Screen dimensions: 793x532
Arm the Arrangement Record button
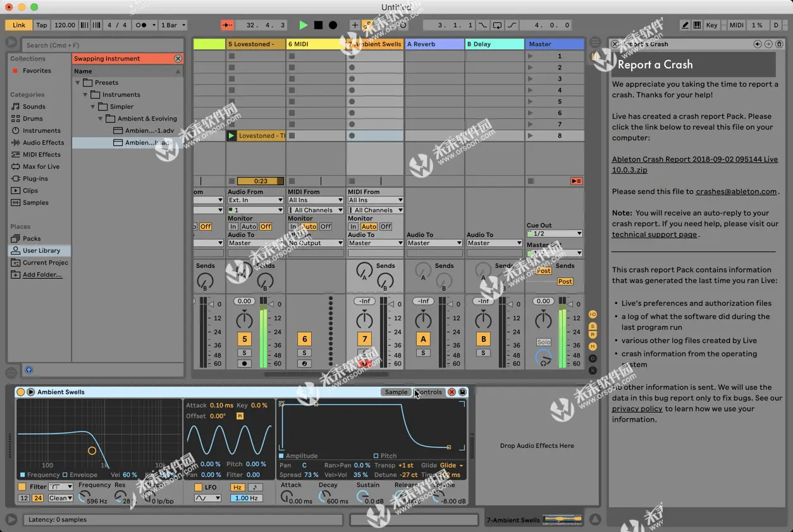[x=333, y=25]
